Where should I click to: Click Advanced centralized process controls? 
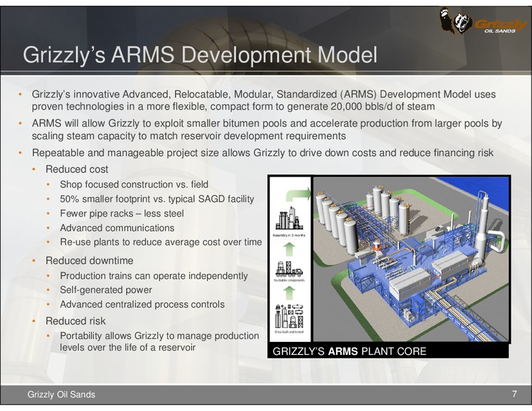142,305
